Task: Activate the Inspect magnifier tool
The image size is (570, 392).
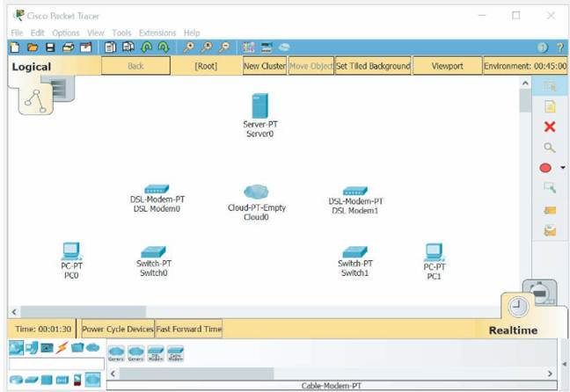Action: 549,148
